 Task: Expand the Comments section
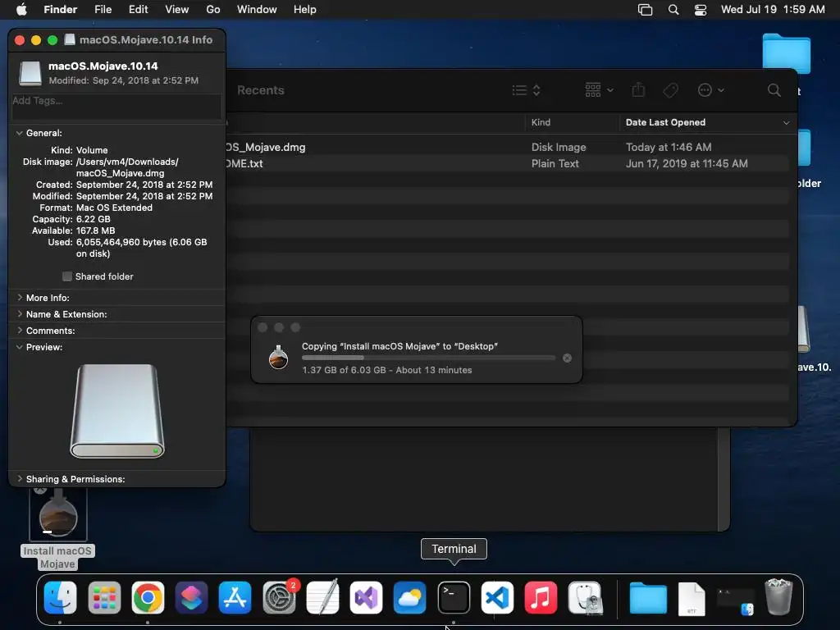pyautogui.click(x=20, y=331)
